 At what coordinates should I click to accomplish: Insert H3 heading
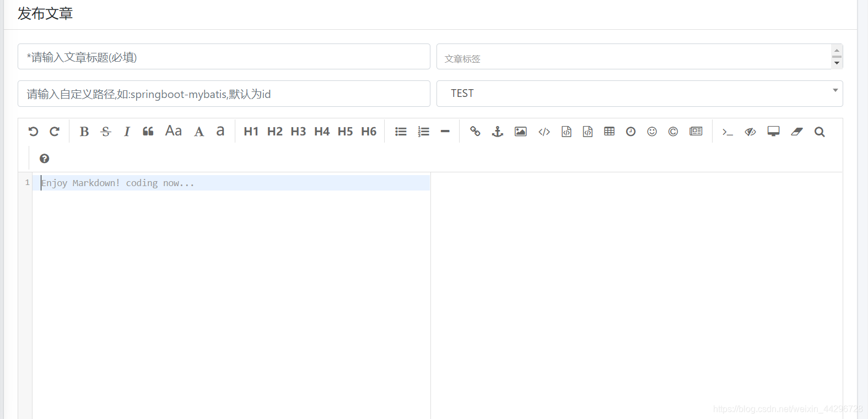tap(298, 132)
